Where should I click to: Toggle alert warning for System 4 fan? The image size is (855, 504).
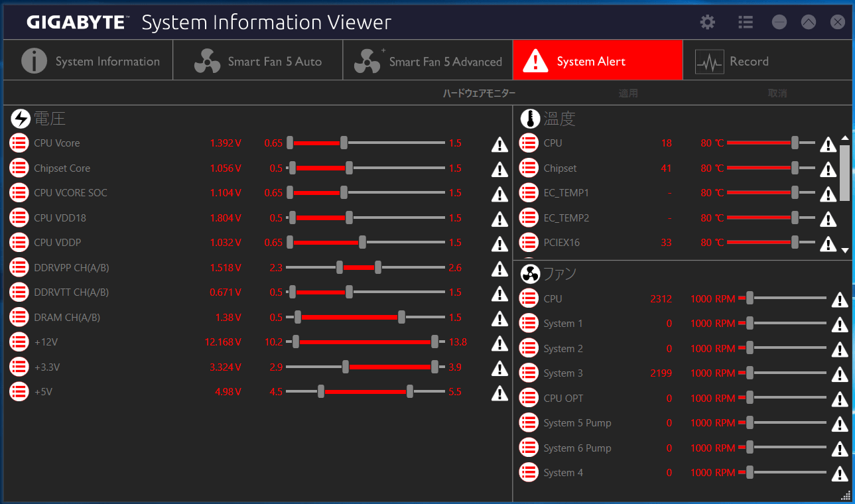coord(840,473)
